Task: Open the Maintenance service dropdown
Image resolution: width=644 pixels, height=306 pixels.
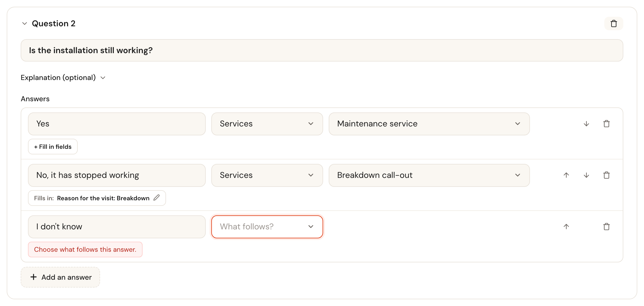Action: click(429, 124)
